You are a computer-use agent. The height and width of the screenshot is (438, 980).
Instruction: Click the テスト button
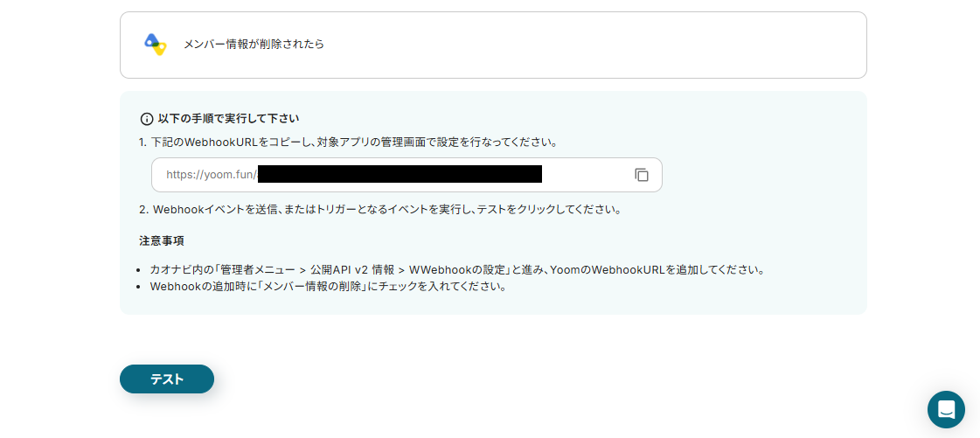pos(167,379)
